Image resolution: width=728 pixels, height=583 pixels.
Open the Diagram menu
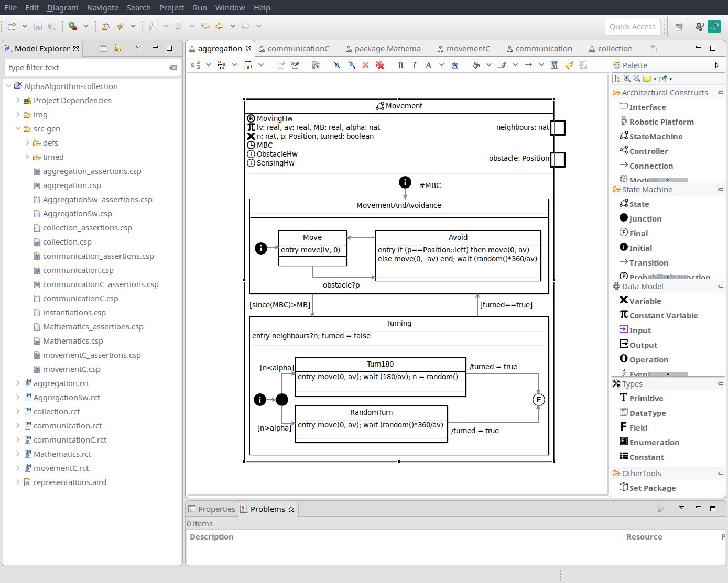point(62,8)
